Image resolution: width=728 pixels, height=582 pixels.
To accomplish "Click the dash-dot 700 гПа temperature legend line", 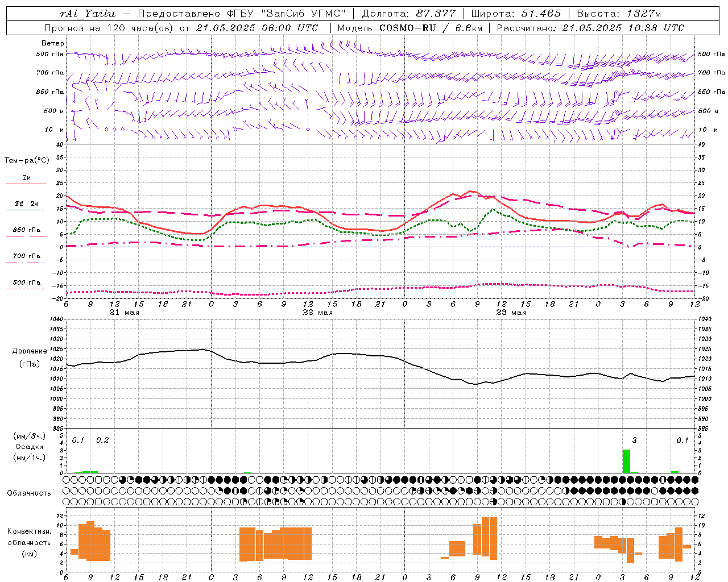I will point(25,263).
